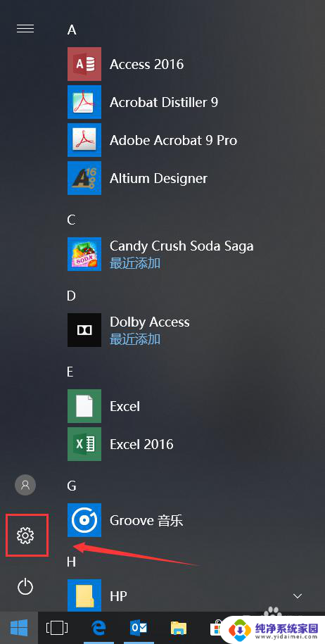
Task: Click letter header G
Action: click(72, 486)
